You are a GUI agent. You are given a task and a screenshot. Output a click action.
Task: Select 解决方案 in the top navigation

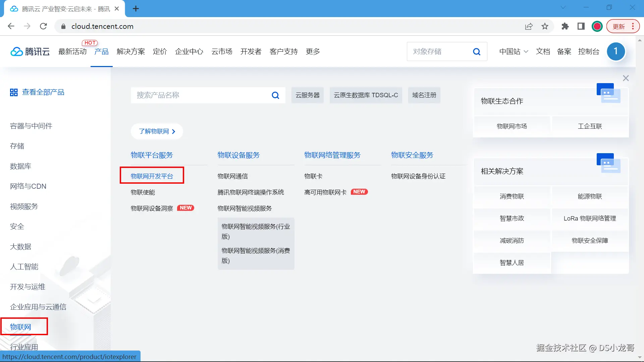click(x=131, y=52)
